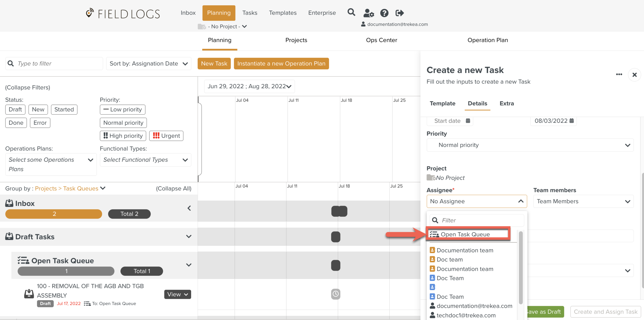Screen dimensions: 644x320
Task: Toggle the Urgent priority filter
Action: [x=166, y=136]
